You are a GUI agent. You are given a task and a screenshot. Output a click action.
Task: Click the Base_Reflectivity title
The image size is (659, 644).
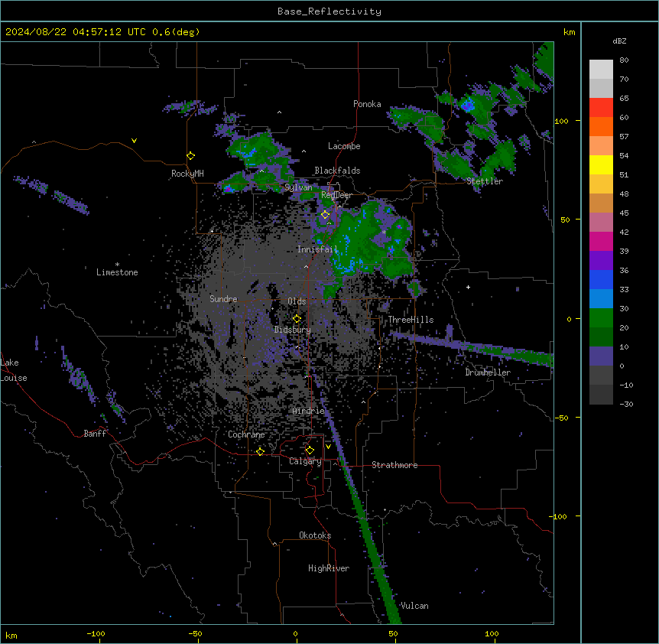[329, 11]
